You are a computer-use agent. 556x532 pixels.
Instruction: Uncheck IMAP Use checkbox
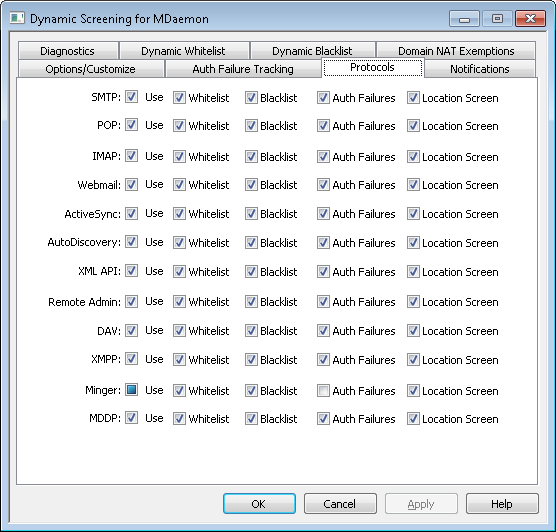click(132, 156)
